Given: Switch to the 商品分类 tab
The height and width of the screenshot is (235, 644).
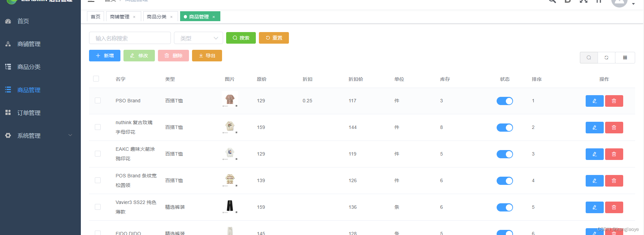Looking at the screenshot, I should click(x=157, y=17).
